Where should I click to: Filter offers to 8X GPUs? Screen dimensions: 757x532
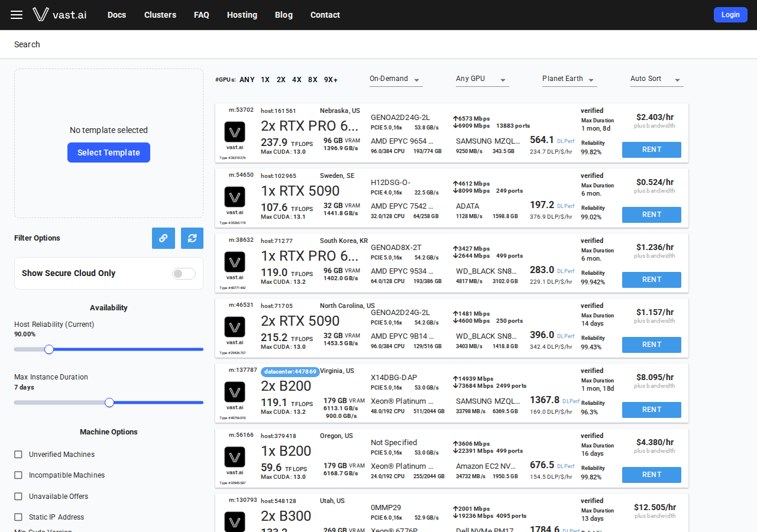point(313,80)
